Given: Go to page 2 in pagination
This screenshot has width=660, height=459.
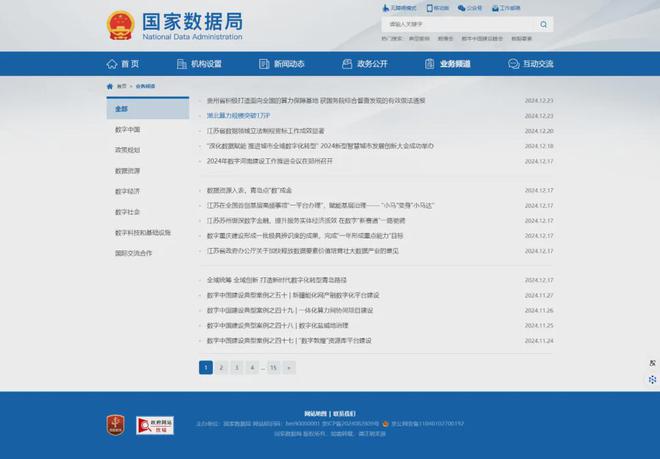Looking at the screenshot, I should coord(221,368).
